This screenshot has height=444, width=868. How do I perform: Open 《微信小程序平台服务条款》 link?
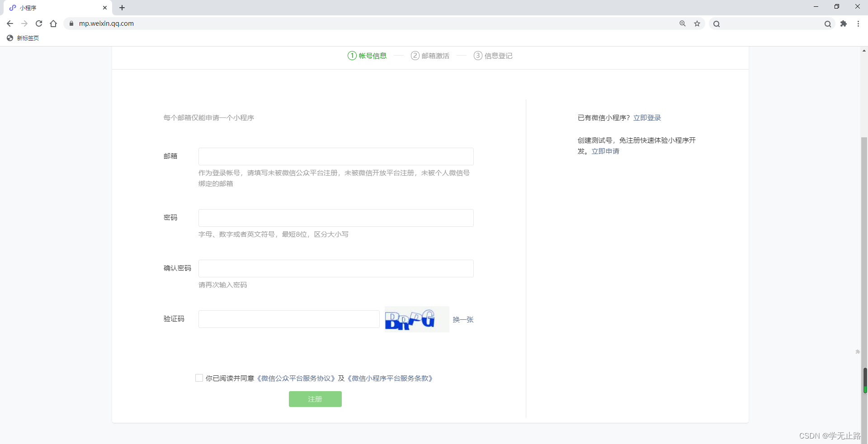(x=390, y=378)
